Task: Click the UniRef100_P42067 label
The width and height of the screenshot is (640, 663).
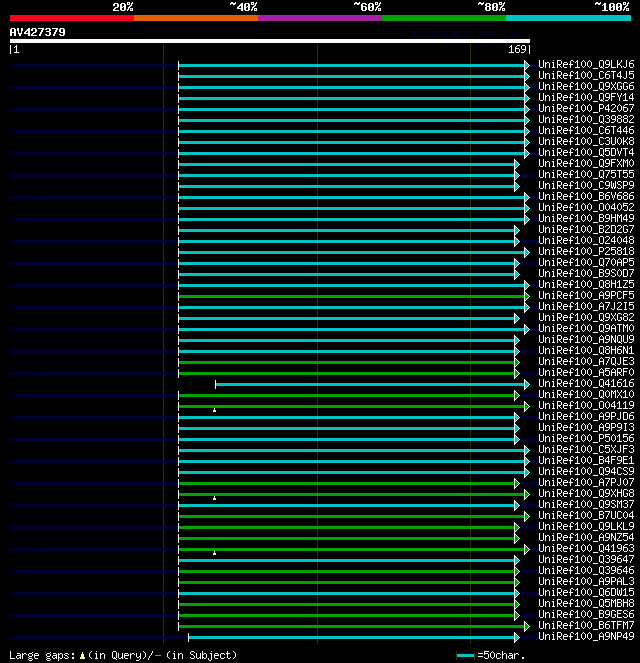Action: 586,108
